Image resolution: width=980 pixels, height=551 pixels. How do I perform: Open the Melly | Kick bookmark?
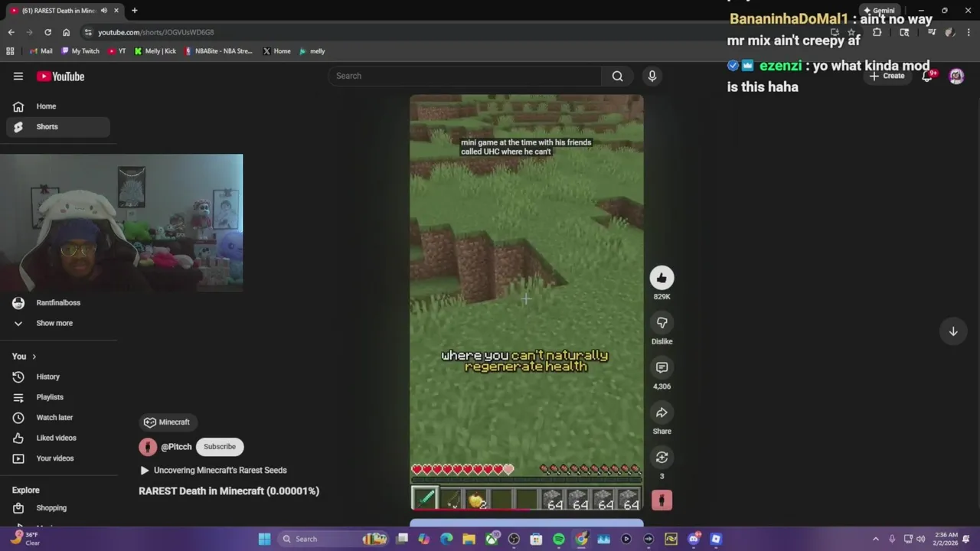pos(155,51)
